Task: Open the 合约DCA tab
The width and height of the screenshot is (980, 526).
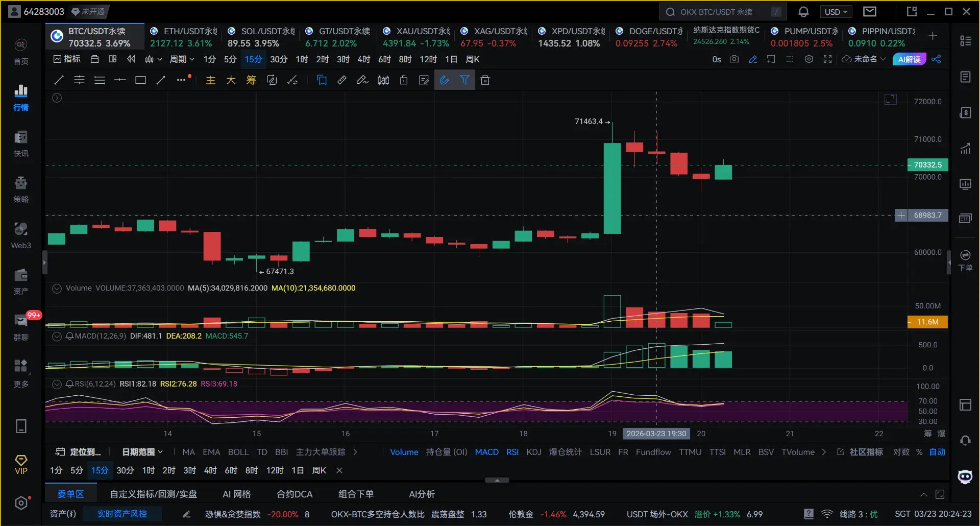Action: tap(295, 494)
